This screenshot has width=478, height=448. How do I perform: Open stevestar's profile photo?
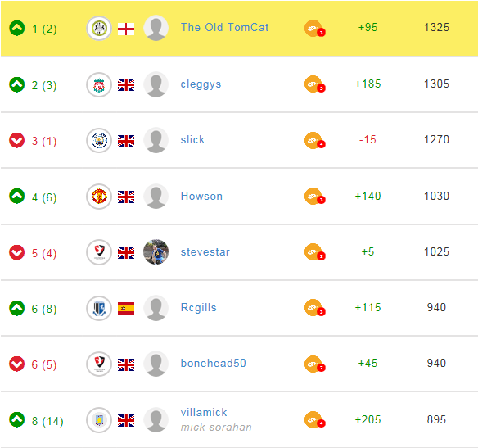pyautogui.click(x=156, y=252)
